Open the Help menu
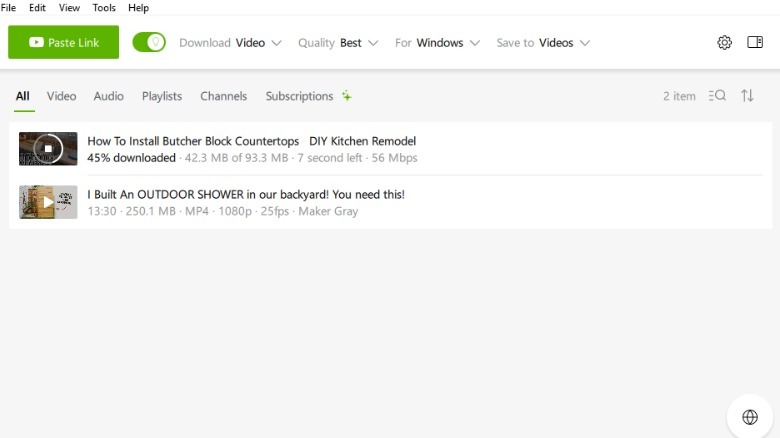 click(138, 8)
